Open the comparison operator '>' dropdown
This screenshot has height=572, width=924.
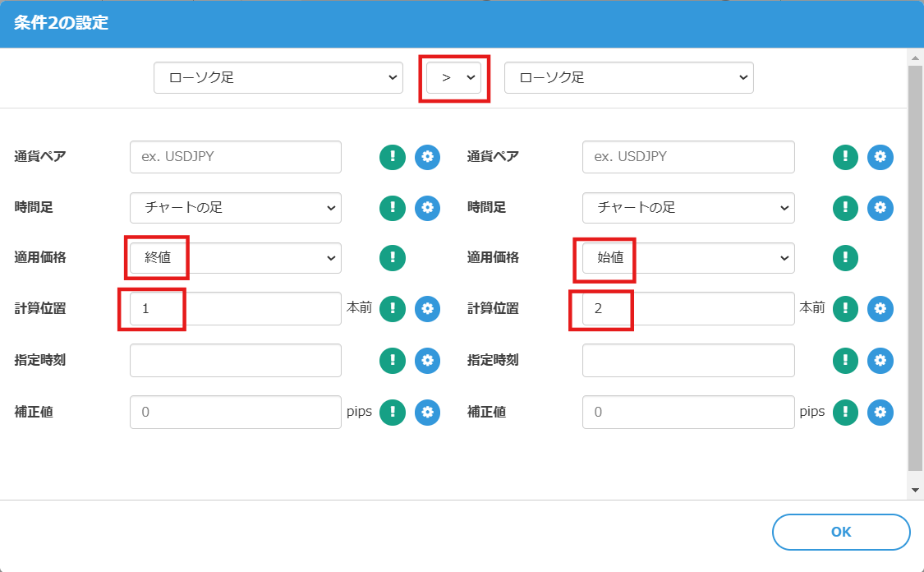click(454, 77)
